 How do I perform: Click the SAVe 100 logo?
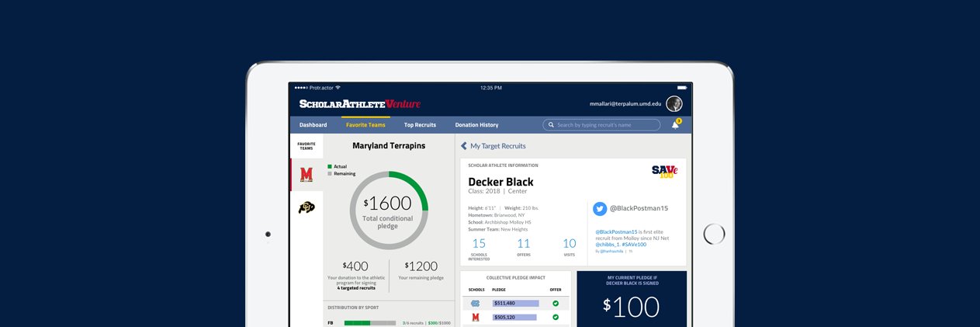[664, 172]
